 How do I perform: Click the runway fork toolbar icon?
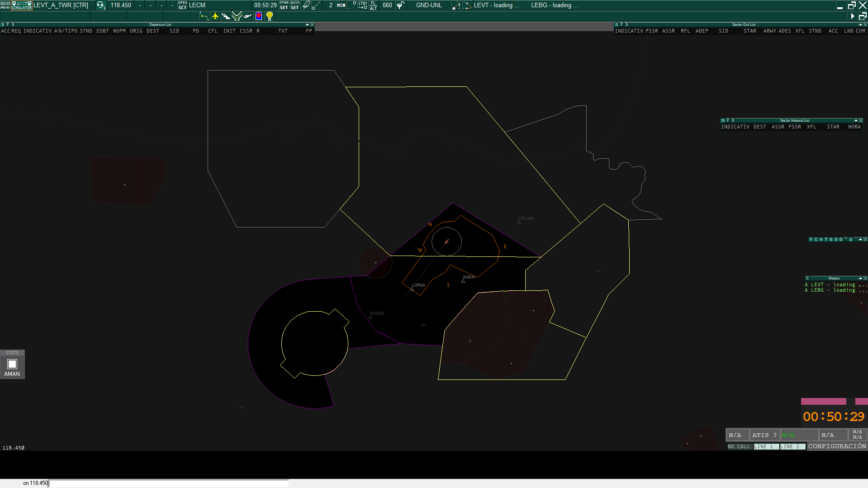pyautogui.click(x=237, y=16)
